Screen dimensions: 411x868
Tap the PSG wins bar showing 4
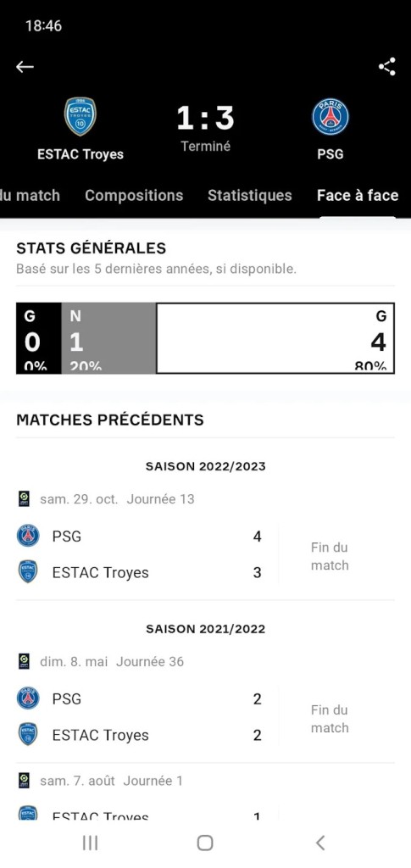(275, 338)
